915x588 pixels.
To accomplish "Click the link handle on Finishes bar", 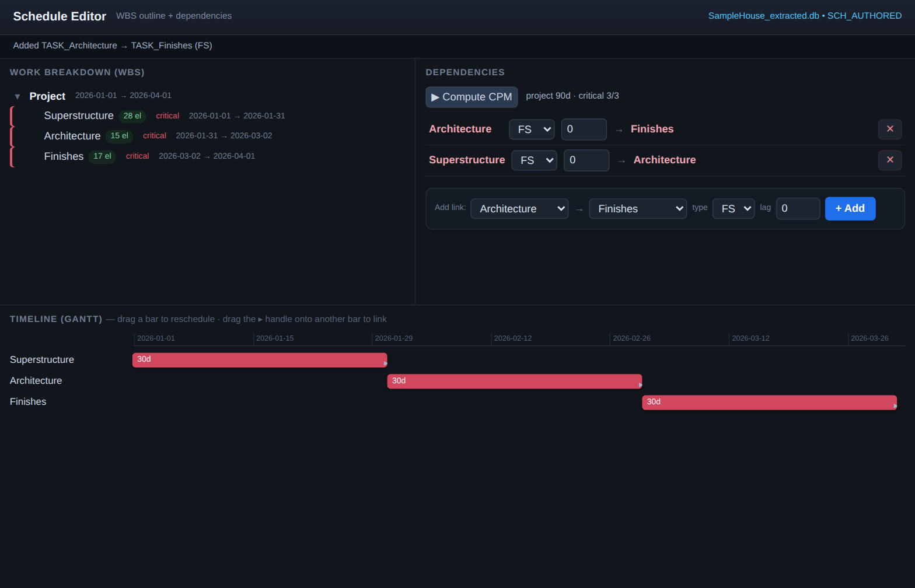I will tap(895, 405).
